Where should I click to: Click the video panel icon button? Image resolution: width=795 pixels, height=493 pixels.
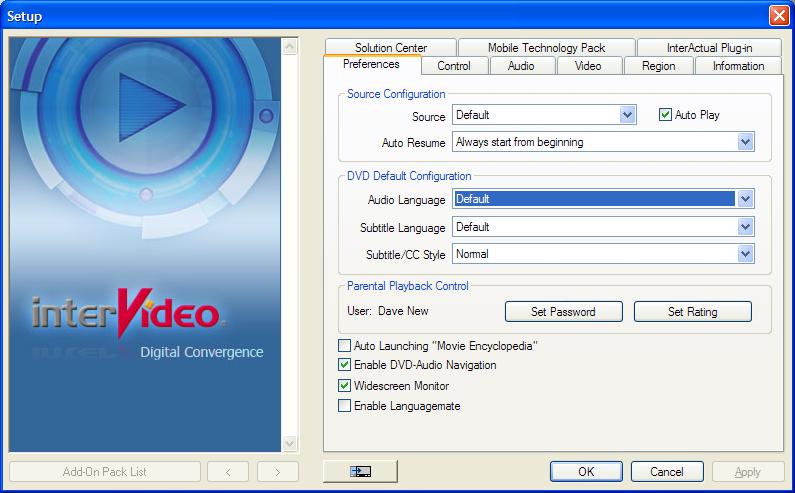pos(360,472)
